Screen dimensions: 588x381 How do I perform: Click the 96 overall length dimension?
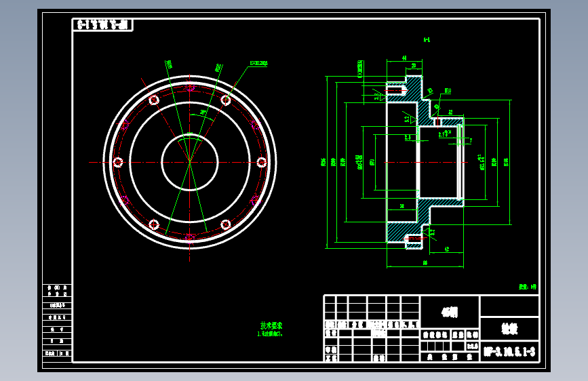(x=425, y=263)
